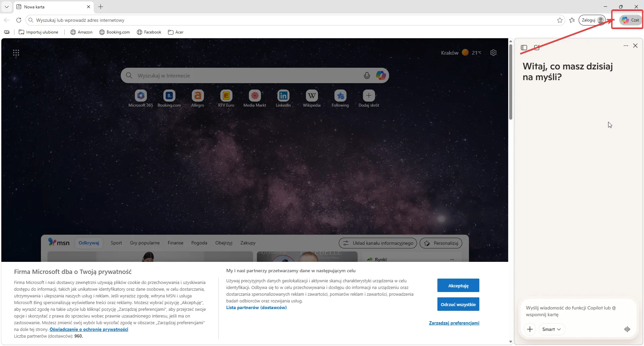Image resolution: width=644 pixels, height=346 pixels.
Task: Toggle the Copilot sidebar panel icon
Action: [x=524, y=48]
